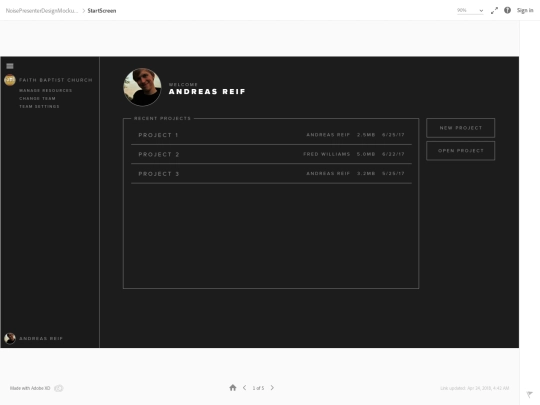
Task: Click the 1 of 5 page indicator
Action: (x=258, y=388)
